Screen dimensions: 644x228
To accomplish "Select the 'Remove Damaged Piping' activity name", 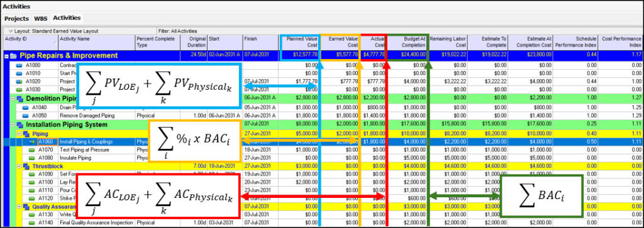I will pos(87,116).
